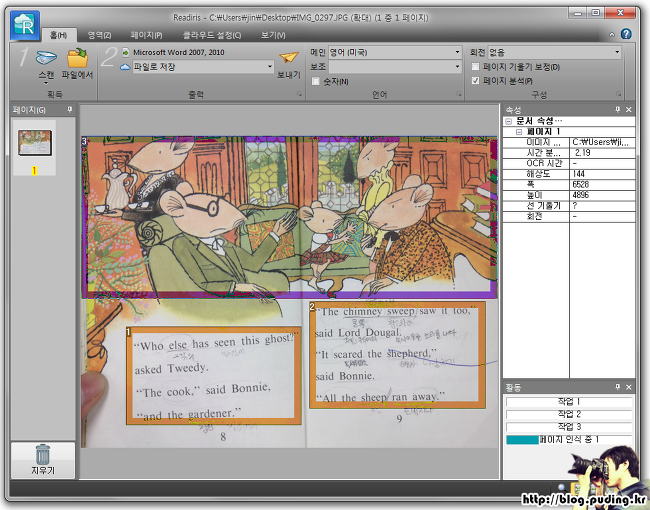Close the 활동 activity panel

point(628,387)
